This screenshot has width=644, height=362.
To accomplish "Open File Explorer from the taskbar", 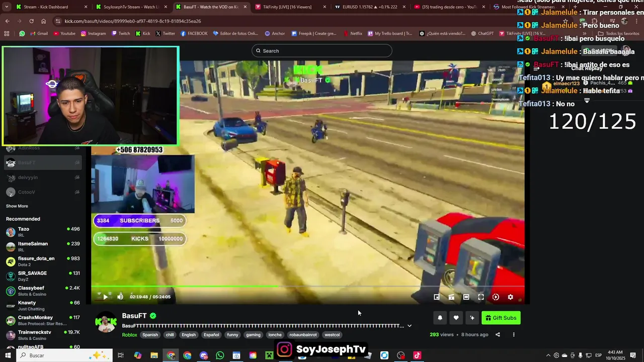I will (154, 355).
